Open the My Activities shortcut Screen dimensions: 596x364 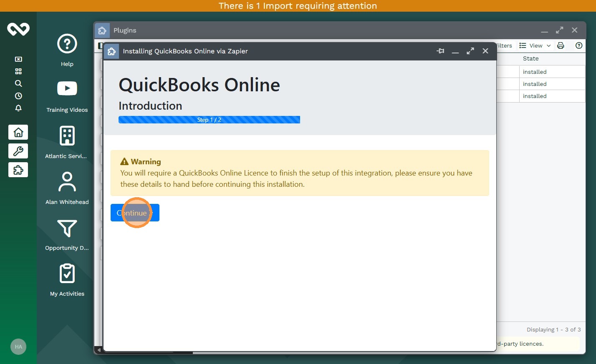tap(67, 279)
